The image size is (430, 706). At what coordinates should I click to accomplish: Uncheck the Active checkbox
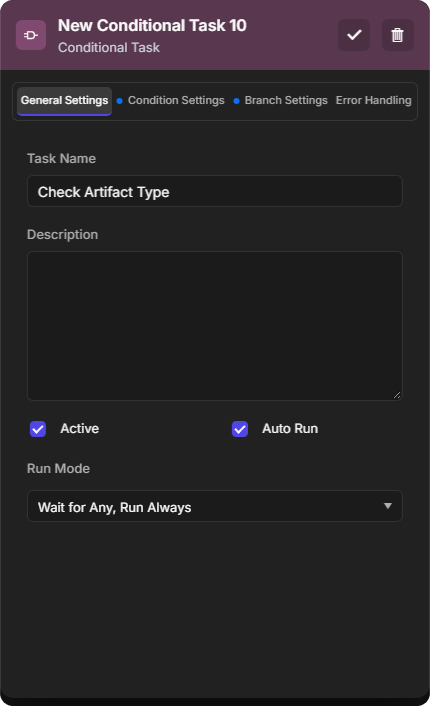38,429
